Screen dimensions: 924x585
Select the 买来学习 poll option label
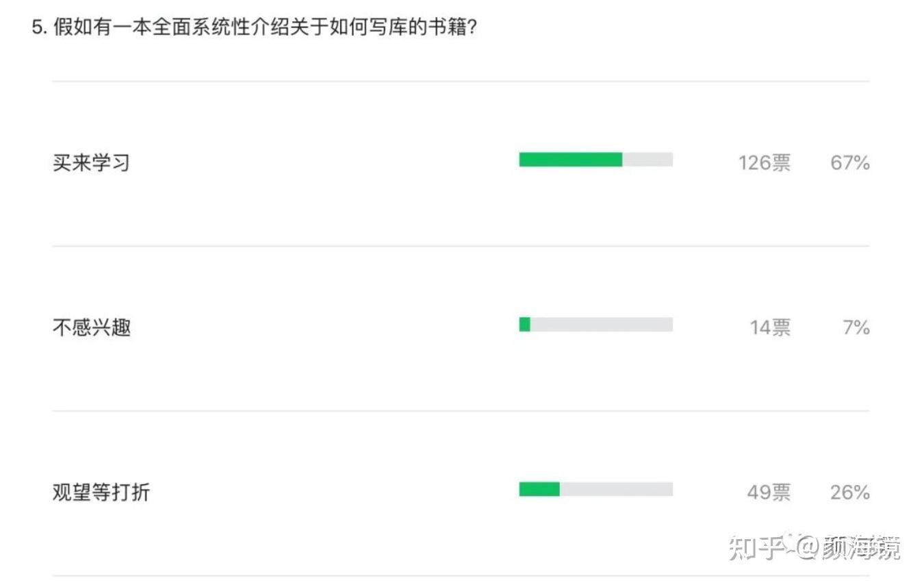[x=91, y=163]
